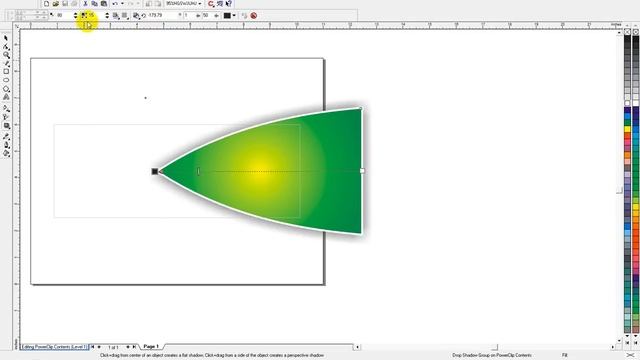Screen dimensions: 640x360
Task: Click the What's This help icon
Action: 229,4
